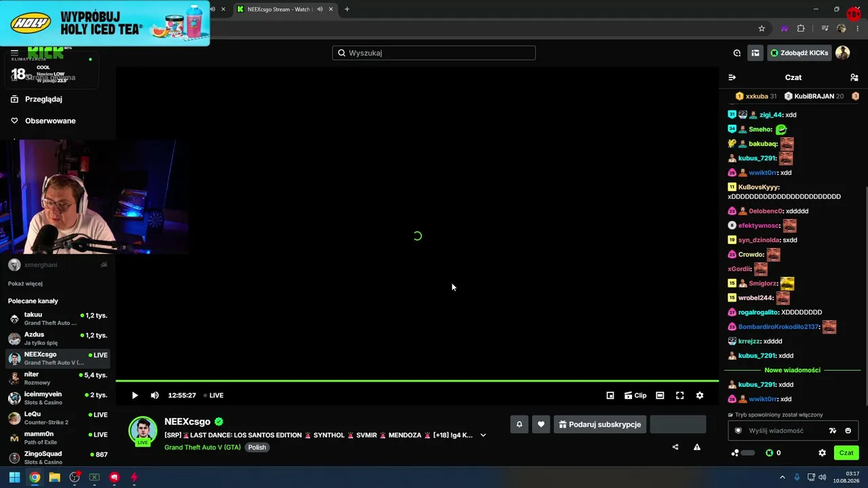
Task: Bookmark this page with the star
Action: coord(762,28)
